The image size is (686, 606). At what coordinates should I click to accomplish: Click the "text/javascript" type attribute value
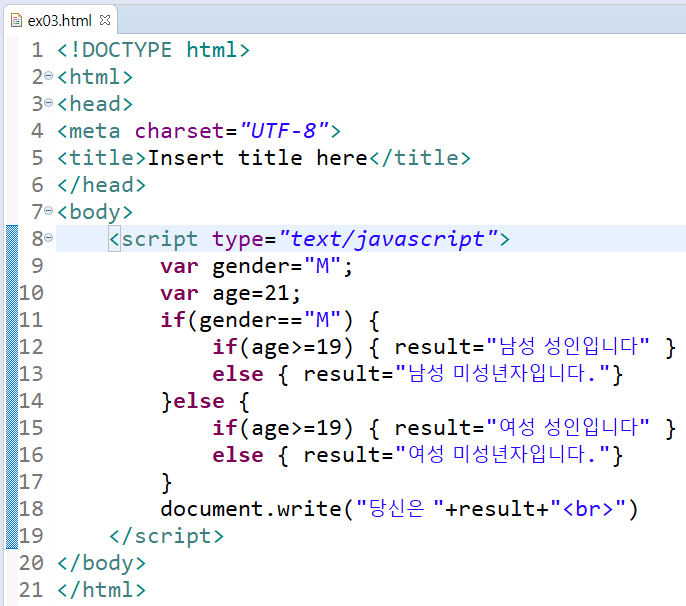point(389,239)
